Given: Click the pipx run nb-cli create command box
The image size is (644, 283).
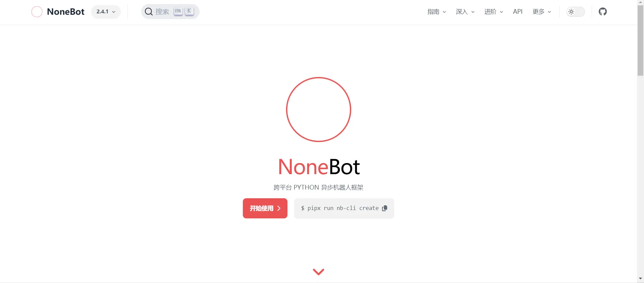Looking at the screenshot, I should point(344,208).
